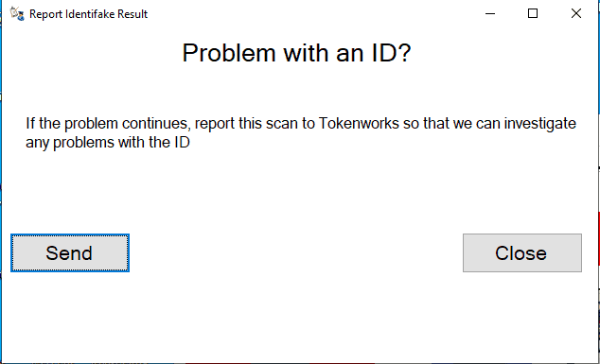Click the word 'report' in the message text

point(217,124)
